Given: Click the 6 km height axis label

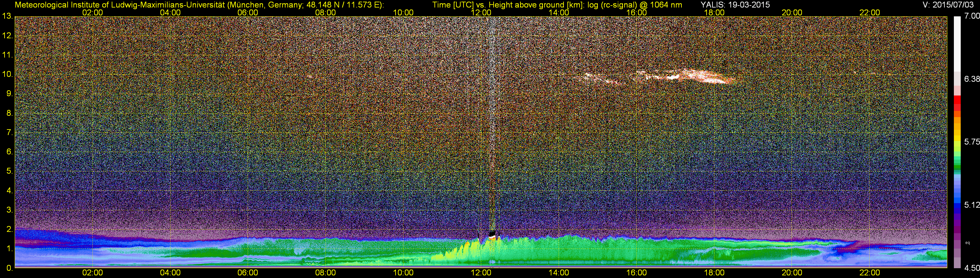Looking at the screenshot, I should point(9,152).
